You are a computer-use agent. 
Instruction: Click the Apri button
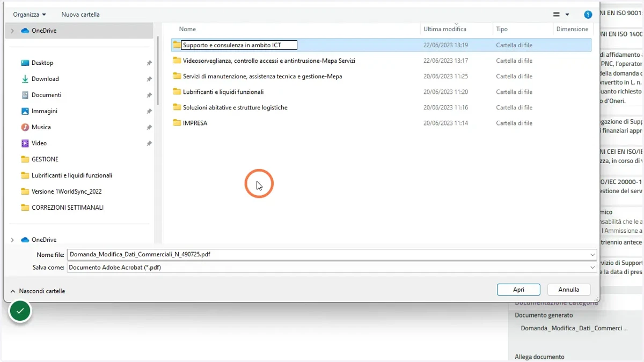(x=518, y=290)
